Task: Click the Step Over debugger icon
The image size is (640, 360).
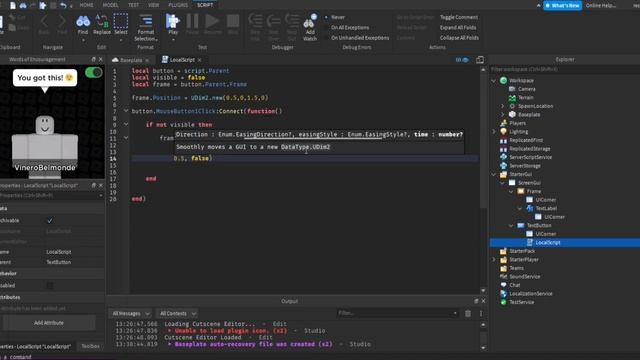Action: tap(273, 21)
